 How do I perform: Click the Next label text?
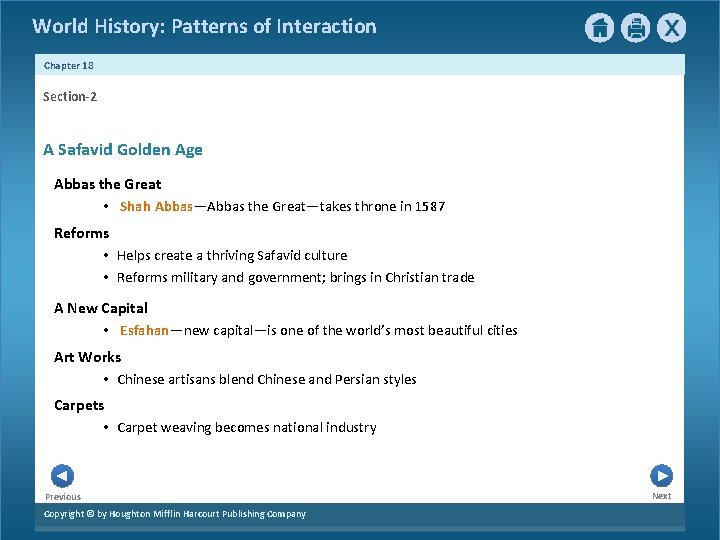click(x=662, y=496)
